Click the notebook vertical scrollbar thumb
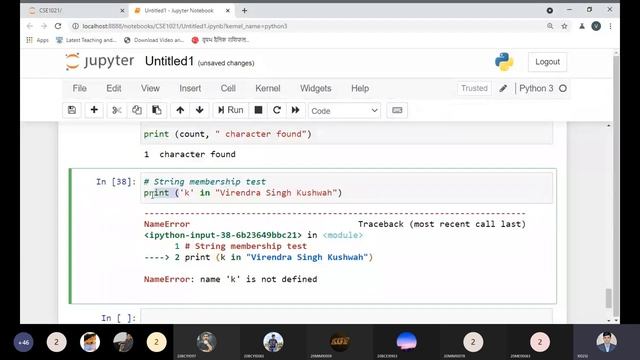The width and height of the screenshot is (640, 360). (609, 298)
